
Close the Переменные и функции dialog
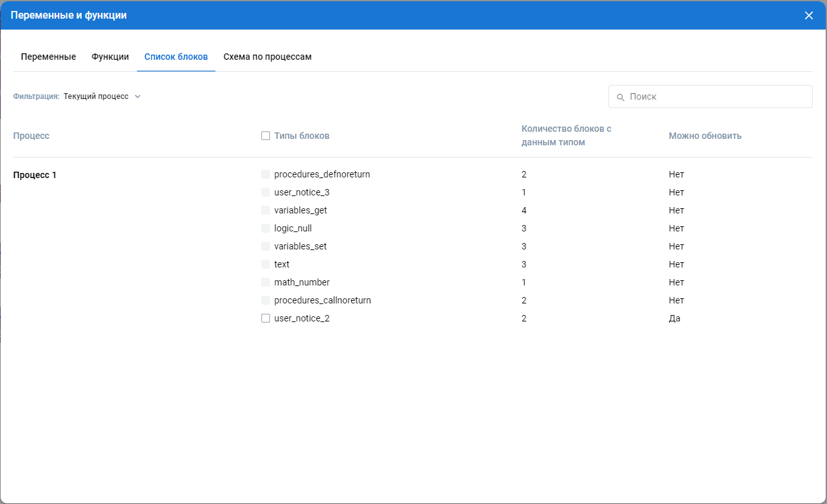click(809, 15)
